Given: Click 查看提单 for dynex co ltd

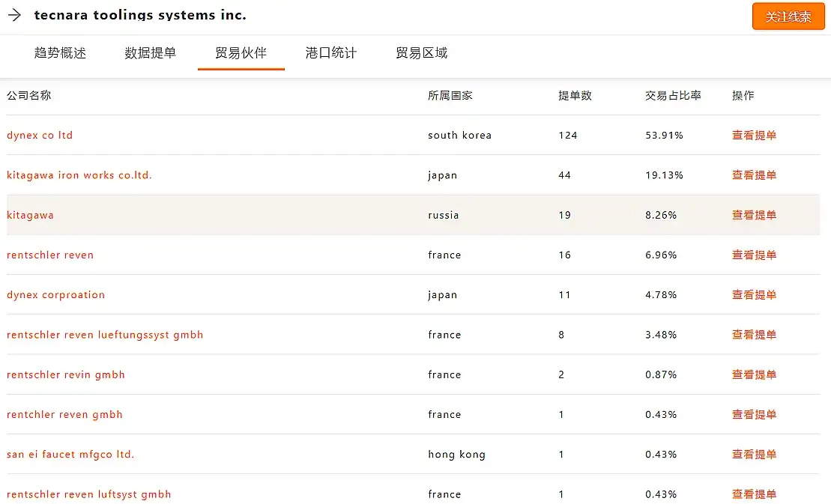Looking at the screenshot, I should pos(754,135).
